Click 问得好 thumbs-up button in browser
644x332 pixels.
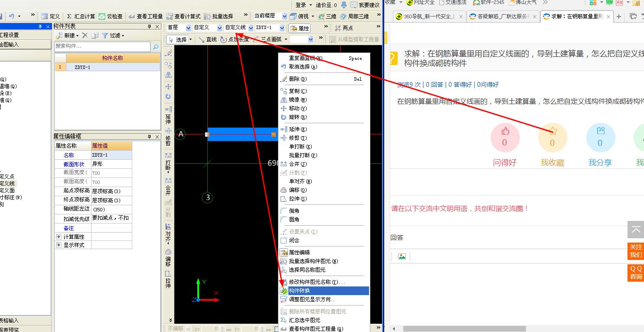[x=505, y=138]
